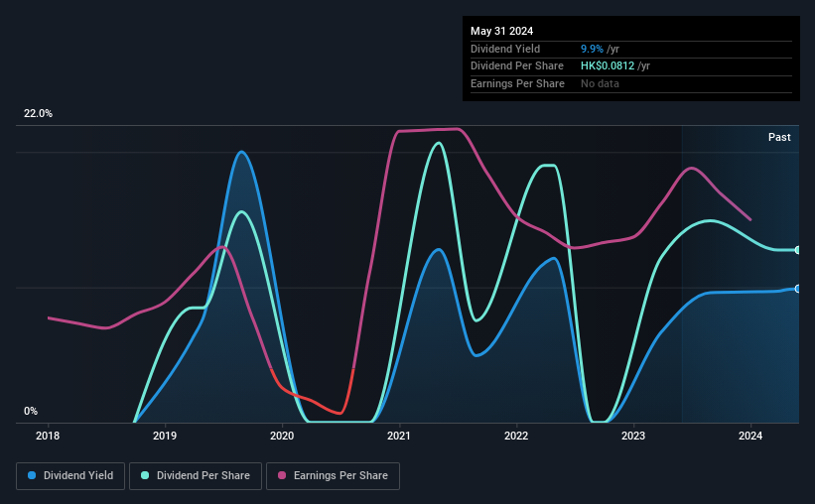Click the pink Earnings Per Share legend dot
This screenshot has width=815, height=504.
click(282, 475)
